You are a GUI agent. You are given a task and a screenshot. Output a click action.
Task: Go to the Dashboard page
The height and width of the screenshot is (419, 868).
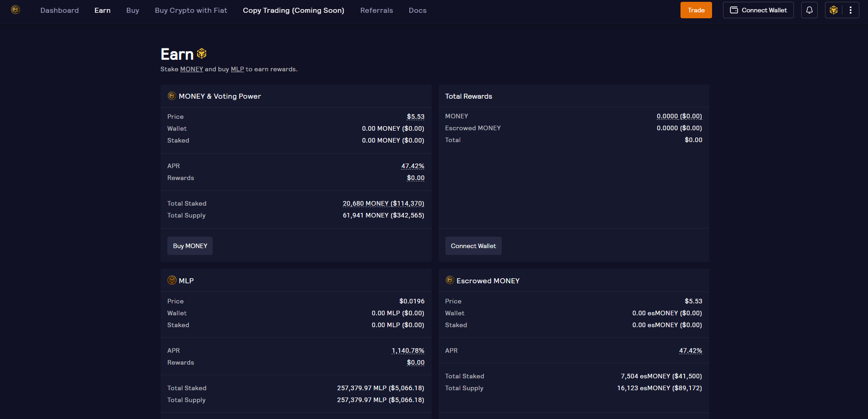click(x=59, y=10)
